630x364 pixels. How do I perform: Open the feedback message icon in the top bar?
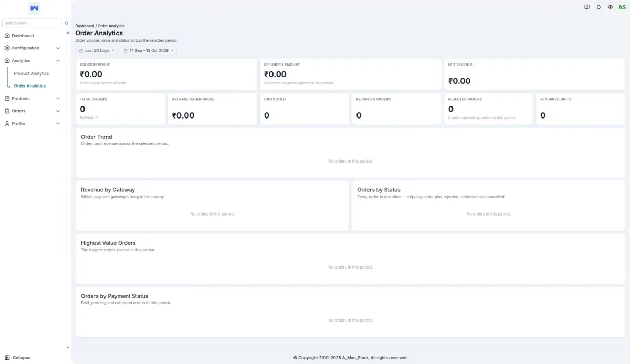click(587, 7)
